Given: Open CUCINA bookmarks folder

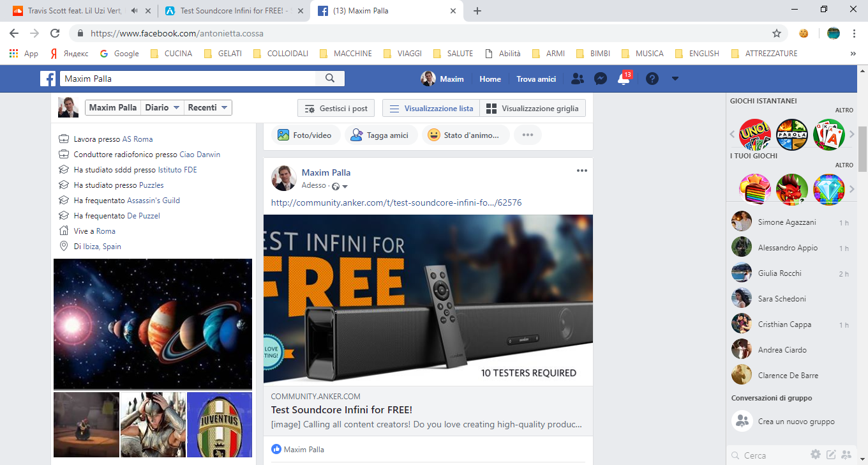Looking at the screenshot, I should [x=171, y=54].
